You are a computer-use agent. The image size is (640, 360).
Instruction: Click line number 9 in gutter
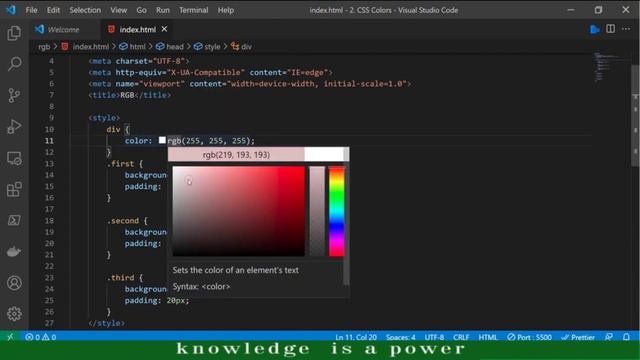click(x=51, y=118)
